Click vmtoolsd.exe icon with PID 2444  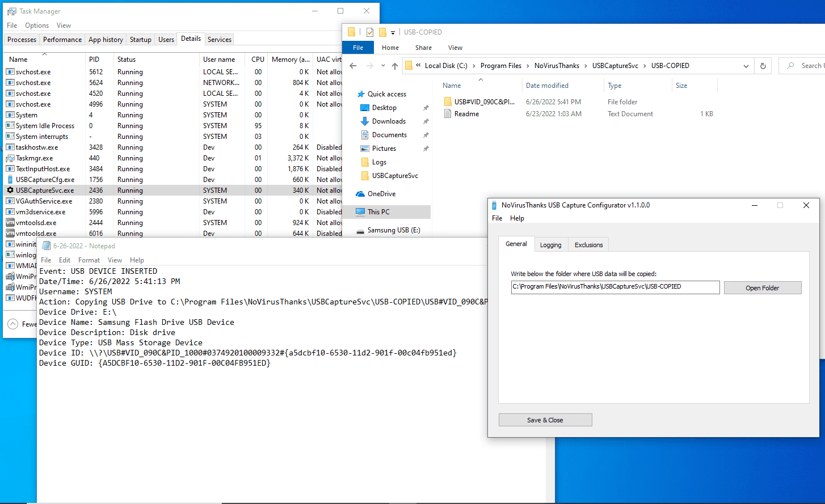point(10,223)
